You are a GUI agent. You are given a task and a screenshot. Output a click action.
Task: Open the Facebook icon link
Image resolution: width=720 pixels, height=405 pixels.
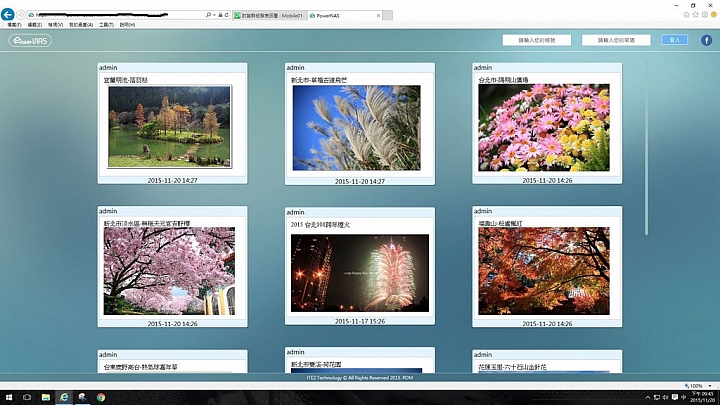point(706,40)
